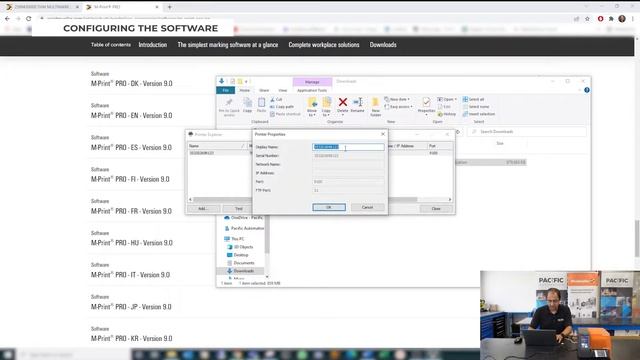
Task: Open the Application Tools tab
Action: 312,90
